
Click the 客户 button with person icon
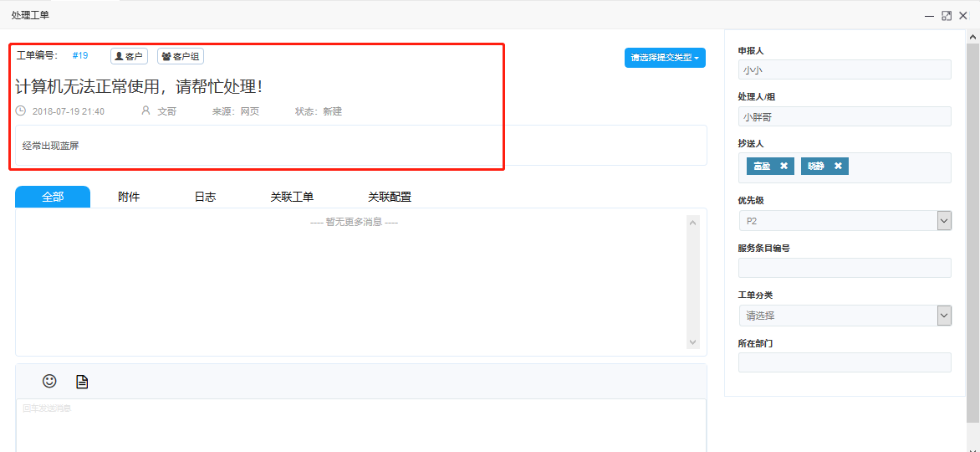129,56
